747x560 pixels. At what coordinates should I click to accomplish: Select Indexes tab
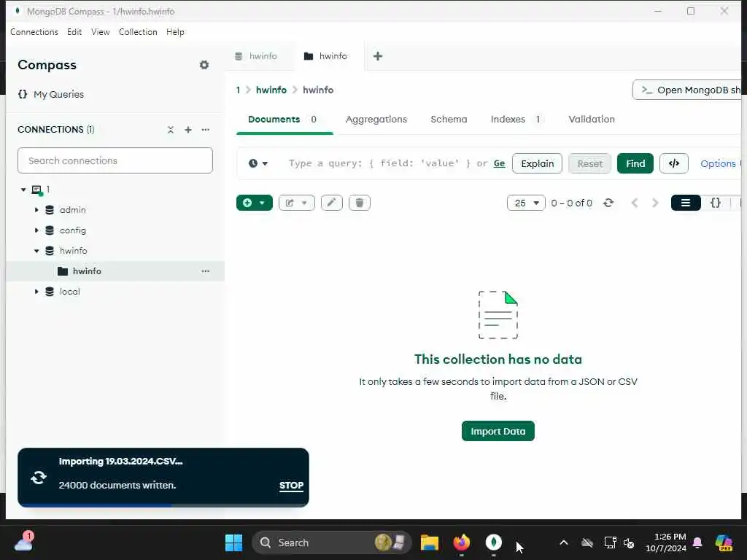pyautogui.click(x=516, y=119)
